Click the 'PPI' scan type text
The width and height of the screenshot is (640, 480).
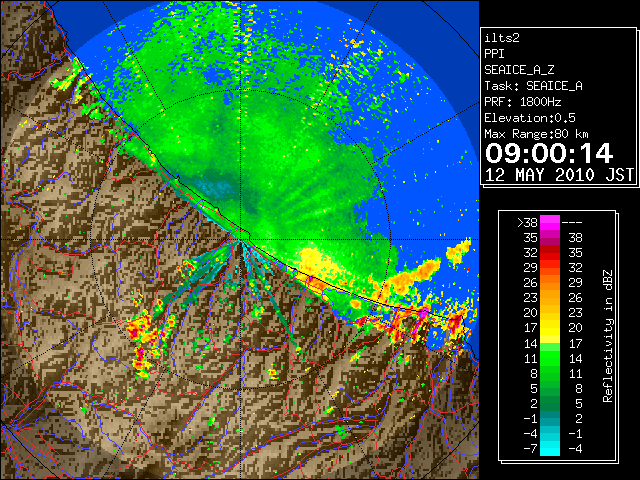coord(494,54)
